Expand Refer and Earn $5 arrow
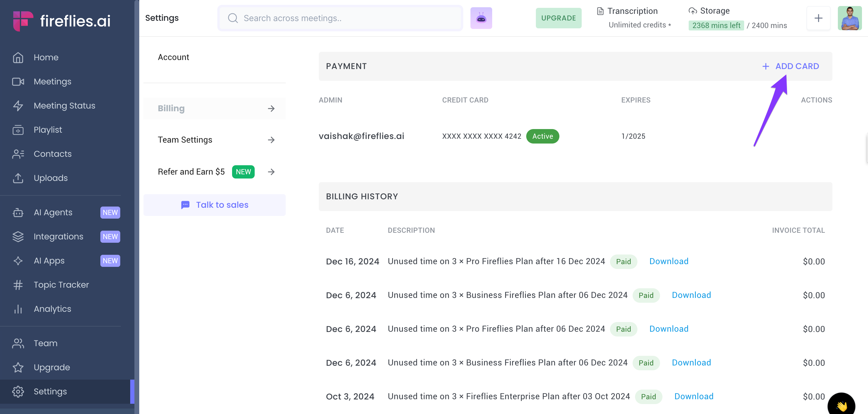Screen dimensions: 868x414 tap(271, 172)
